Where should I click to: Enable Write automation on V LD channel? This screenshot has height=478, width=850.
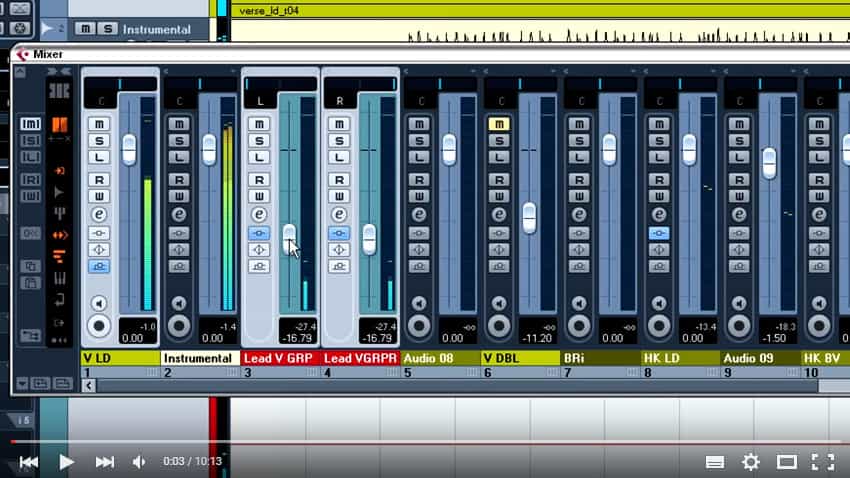[99, 196]
